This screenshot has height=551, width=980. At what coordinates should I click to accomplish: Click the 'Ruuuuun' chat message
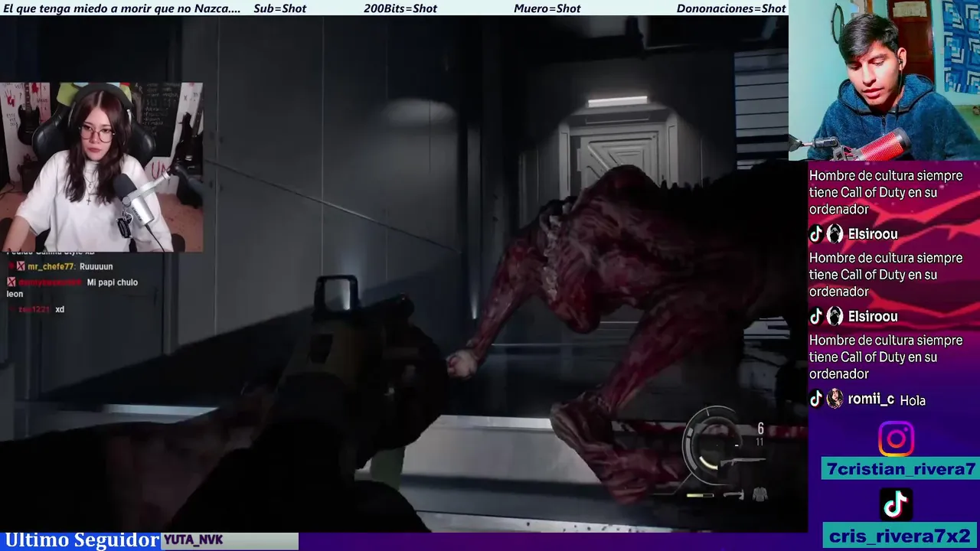pyautogui.click(x=96, y=266)
